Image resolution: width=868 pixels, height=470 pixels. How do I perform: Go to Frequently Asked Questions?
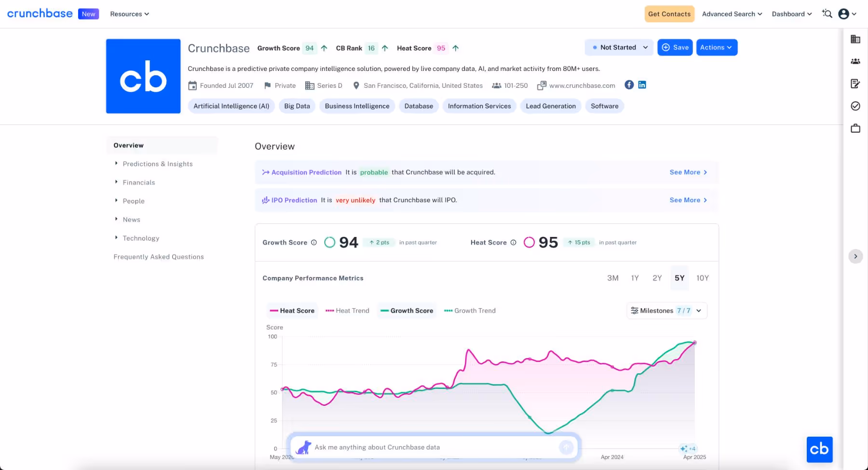click(159, 257)
